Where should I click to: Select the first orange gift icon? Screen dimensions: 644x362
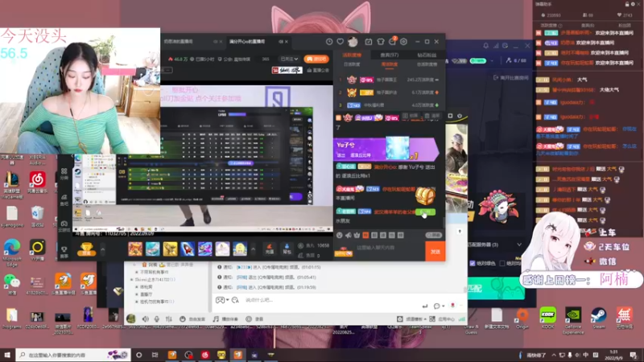coord(135,249)
